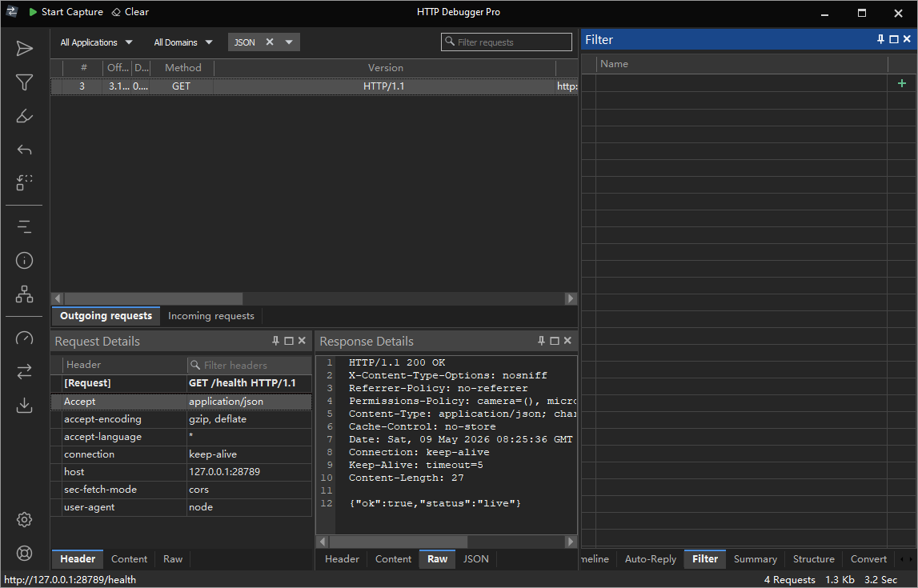Click the Name column header in Filter
The width and height of the screenshot is (918, 588).
(x=742, y=64)
